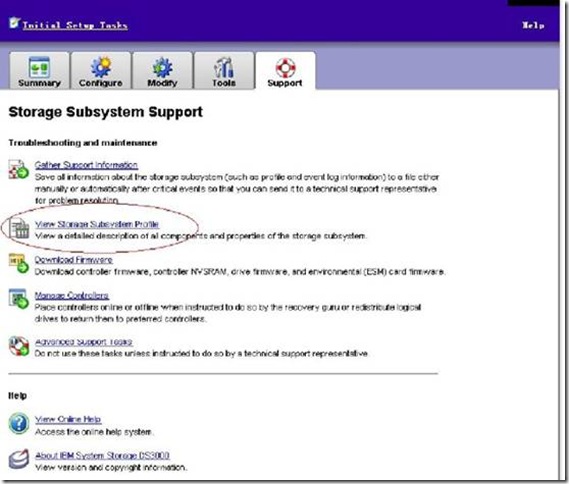The image size is (569, 484).
Task: Open About IBM System Storage DS3000 link
Action: click(102, 455)
